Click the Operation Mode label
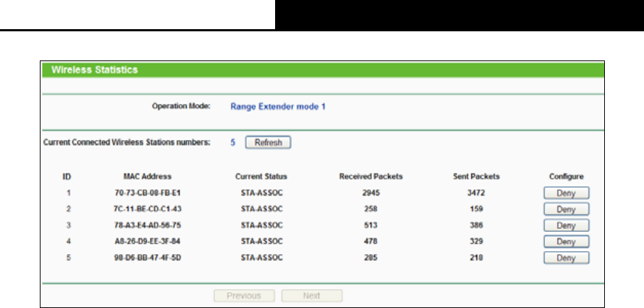Screen dimensions: 644x308 pyautogui.click(x=181, y=106)
